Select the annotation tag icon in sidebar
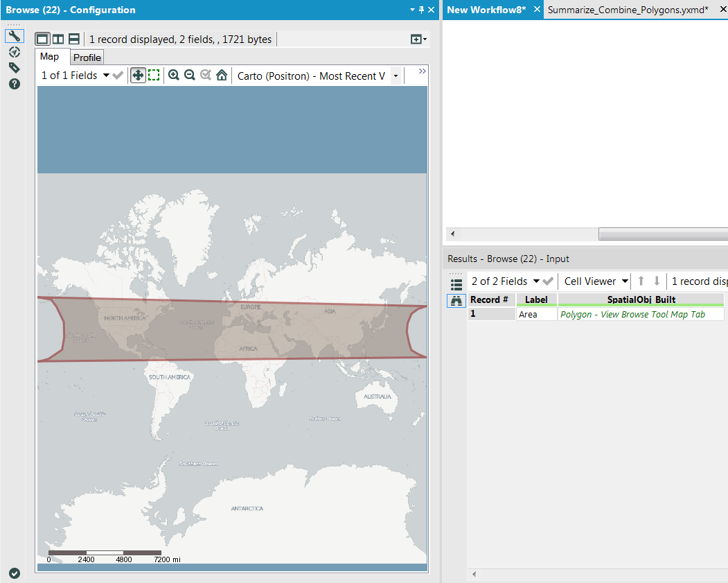The height and width of the screenshot is (583, 728). pos(14,67)
